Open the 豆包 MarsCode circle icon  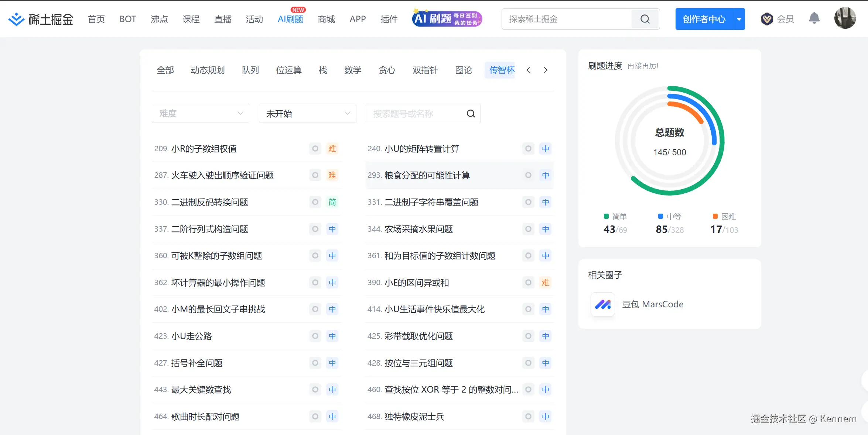click(x=603, y=304)
